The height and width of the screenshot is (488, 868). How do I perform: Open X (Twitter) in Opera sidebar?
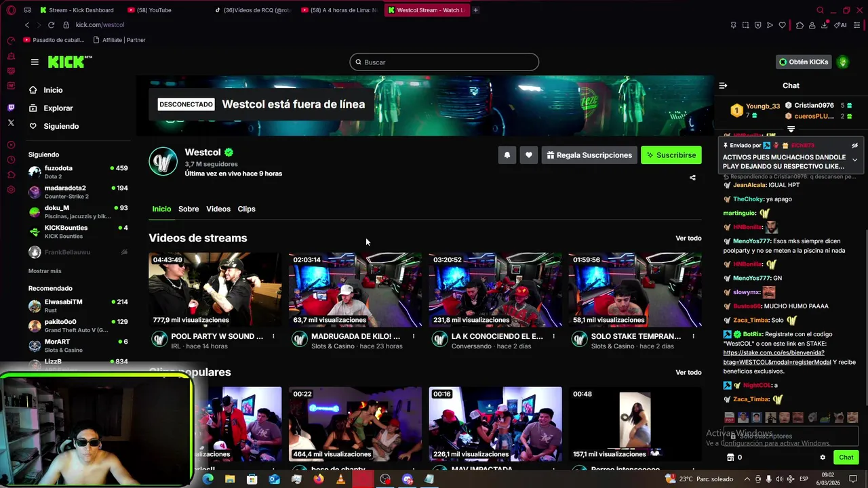[11, 123]
